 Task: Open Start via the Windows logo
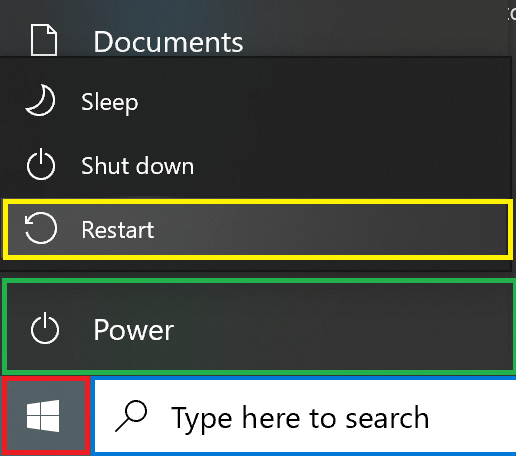click(x=43, y=416)
